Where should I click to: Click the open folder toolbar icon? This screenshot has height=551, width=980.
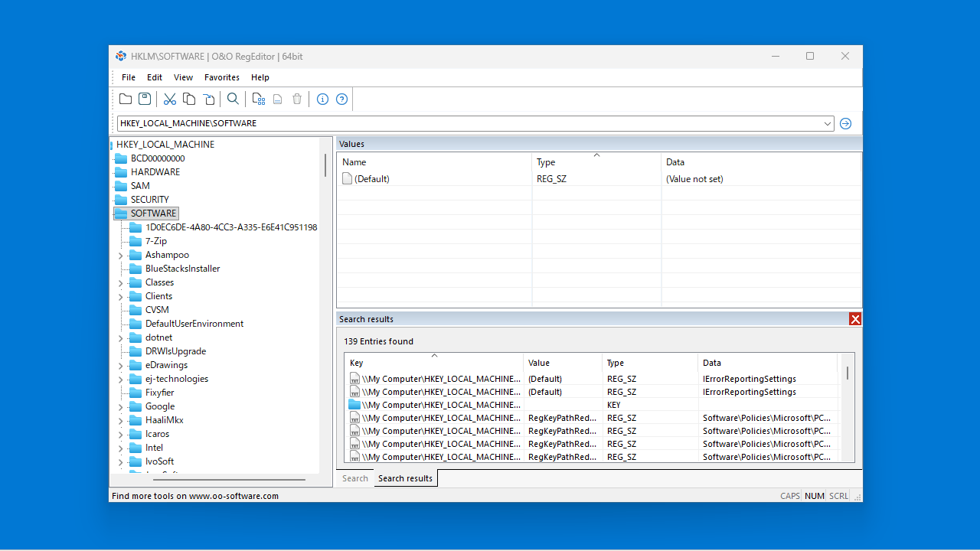tap(126, 99)
